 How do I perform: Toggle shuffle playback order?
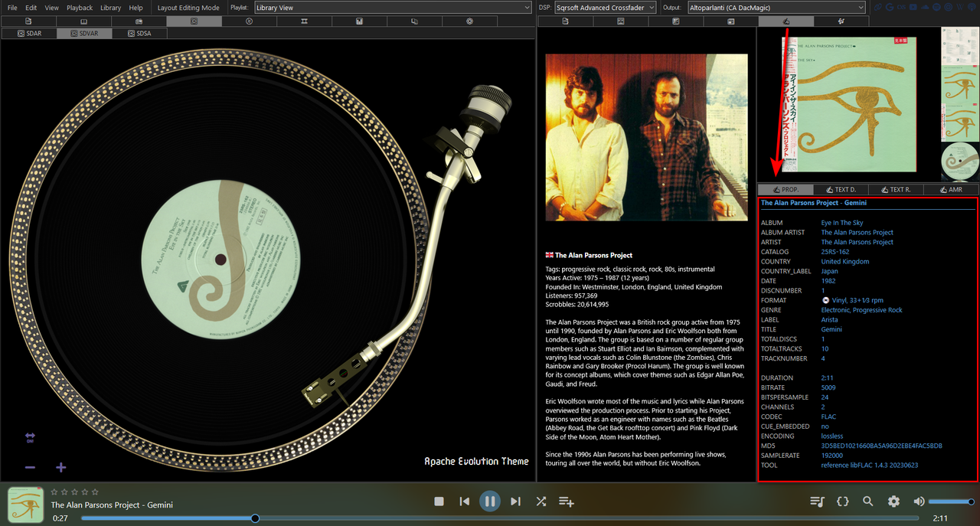click(541, 501)
